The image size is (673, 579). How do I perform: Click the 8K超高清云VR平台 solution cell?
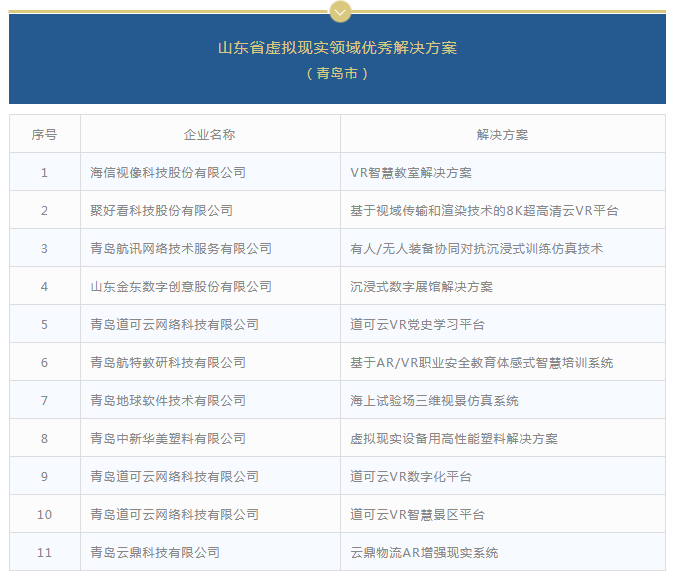click(484, 210)
